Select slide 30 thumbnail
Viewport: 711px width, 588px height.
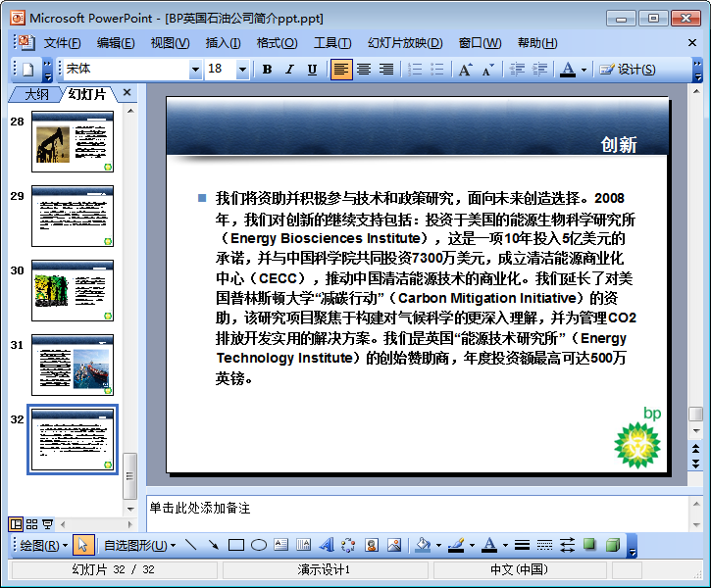click(73, 290)
